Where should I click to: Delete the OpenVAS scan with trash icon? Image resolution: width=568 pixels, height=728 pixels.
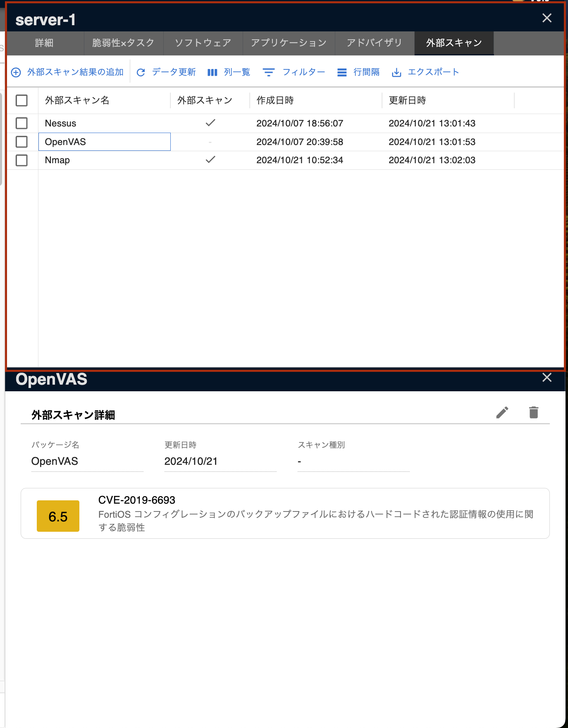534,412
